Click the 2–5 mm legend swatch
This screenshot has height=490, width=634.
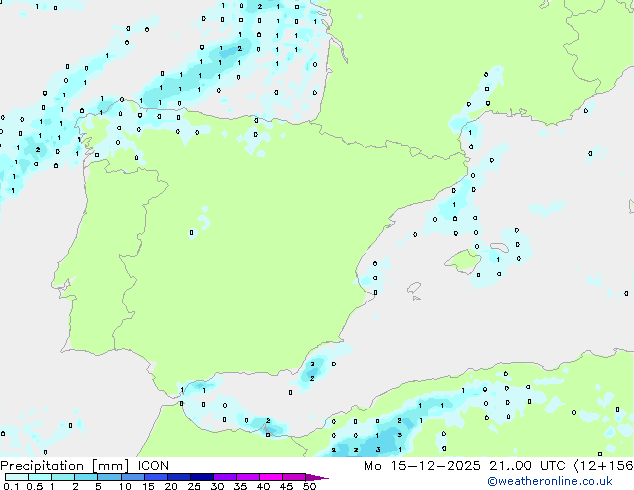coord(86,477)
